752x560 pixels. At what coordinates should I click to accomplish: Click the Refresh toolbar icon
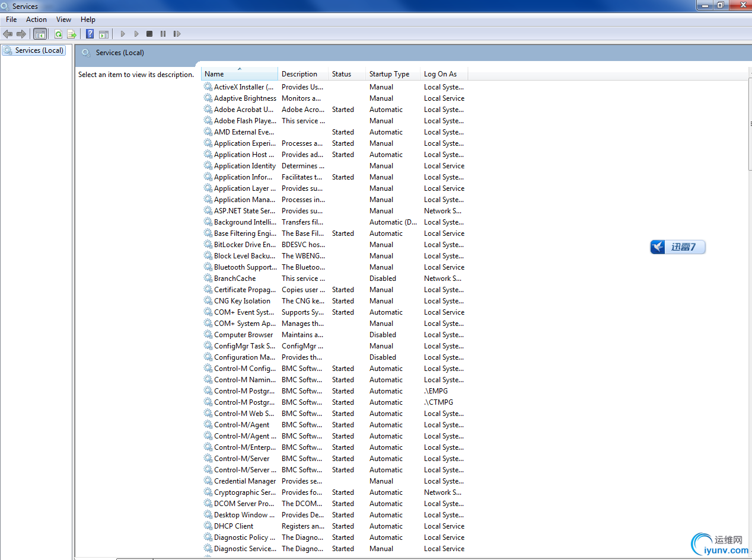(58, 34)
